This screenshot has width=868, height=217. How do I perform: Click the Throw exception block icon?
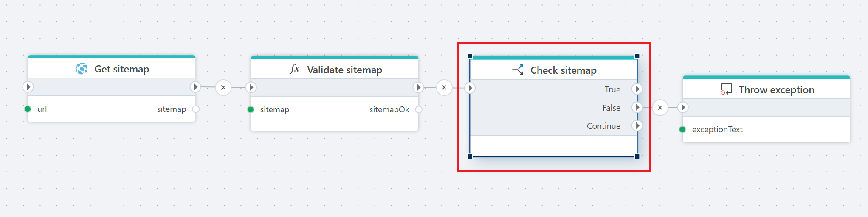(x=726, y=89)
